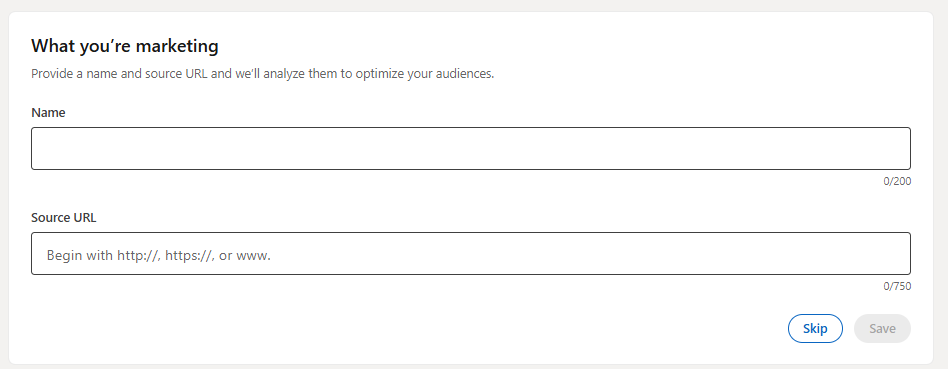Click the word "www." in URL placeholder

tap(253, 256)
